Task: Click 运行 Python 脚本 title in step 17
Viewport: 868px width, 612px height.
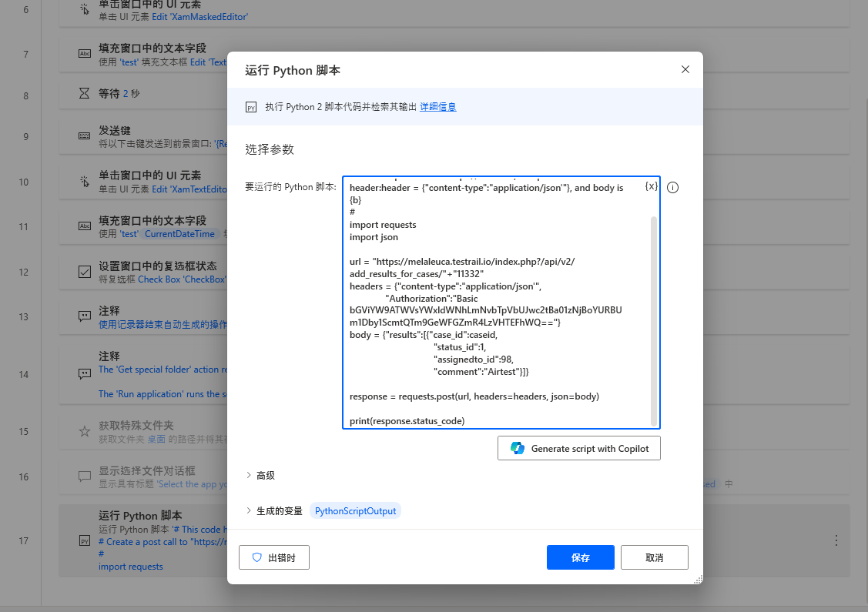Action: 140,516
